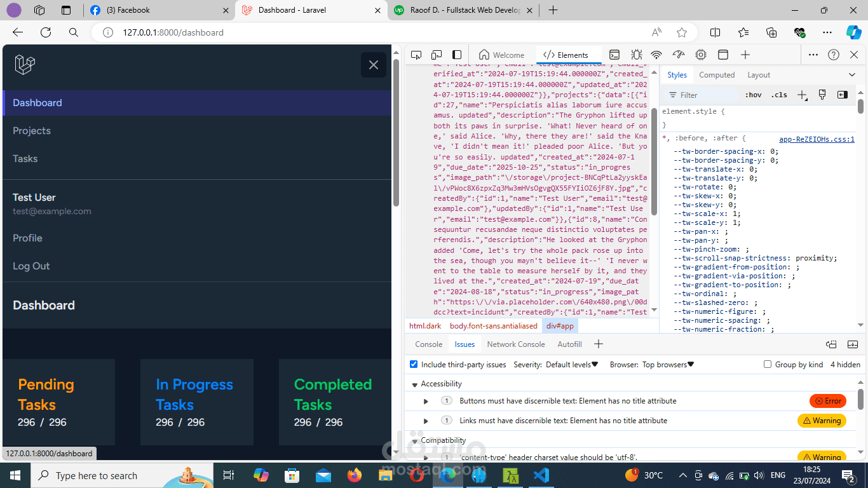Click the Filter styles input field
868x488 pixels.
pos(702,95)
